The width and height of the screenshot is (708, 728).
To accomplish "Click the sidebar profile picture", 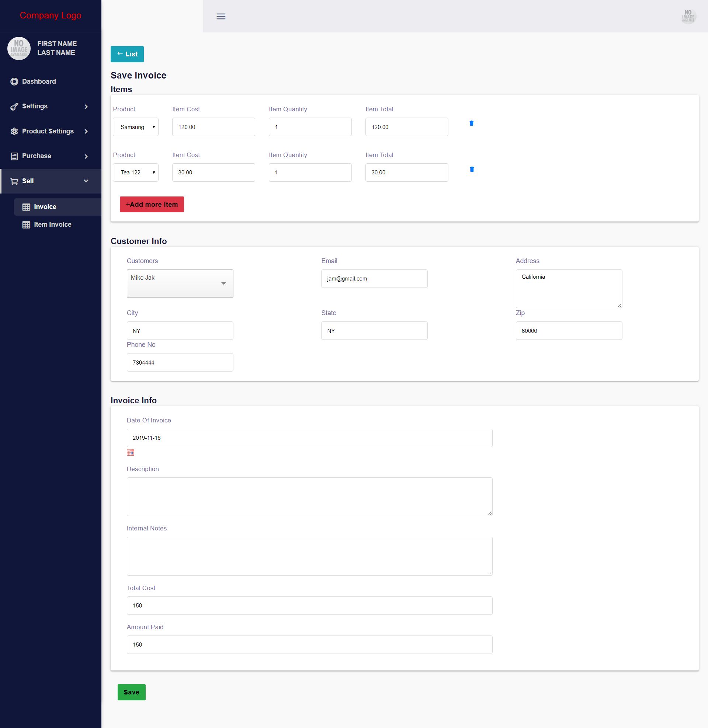I will pos(19,49).
